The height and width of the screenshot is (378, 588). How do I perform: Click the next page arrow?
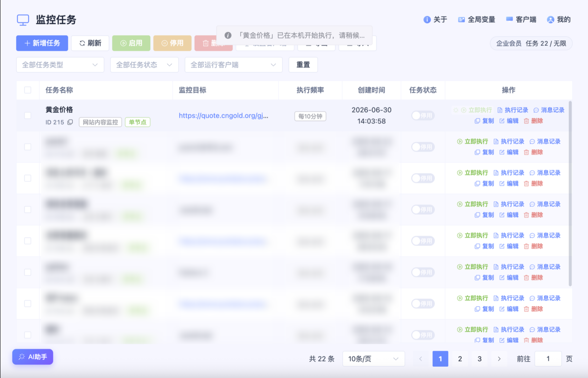[499, 359]
